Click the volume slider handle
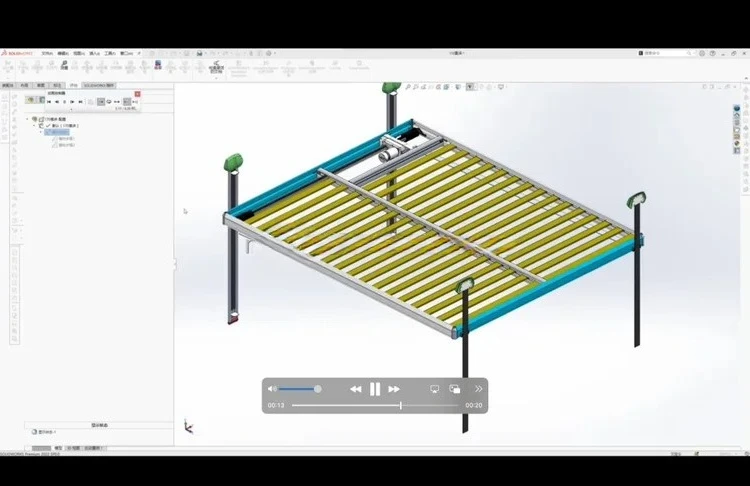Viewport: 750px width, 486px height. pyautogui.click(x=318, y=389)
